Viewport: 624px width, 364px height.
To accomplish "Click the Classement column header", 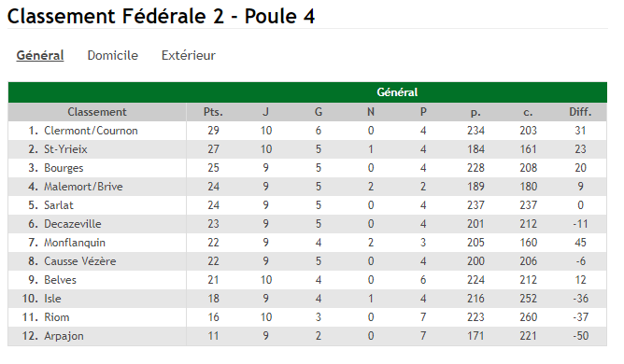I will (97, 112).
